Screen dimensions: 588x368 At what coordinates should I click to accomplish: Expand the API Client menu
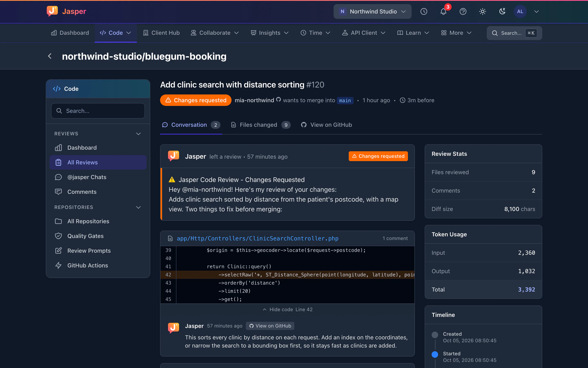(364, 33)
